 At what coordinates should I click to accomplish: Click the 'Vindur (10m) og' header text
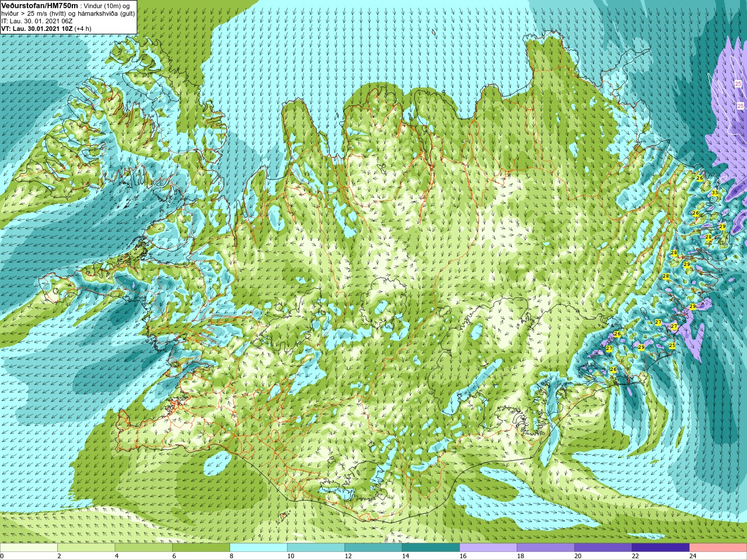107,6
